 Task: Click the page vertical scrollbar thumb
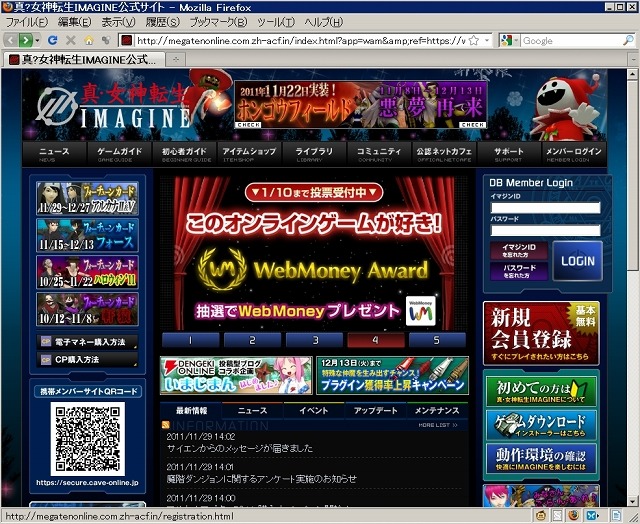[632, 175]
